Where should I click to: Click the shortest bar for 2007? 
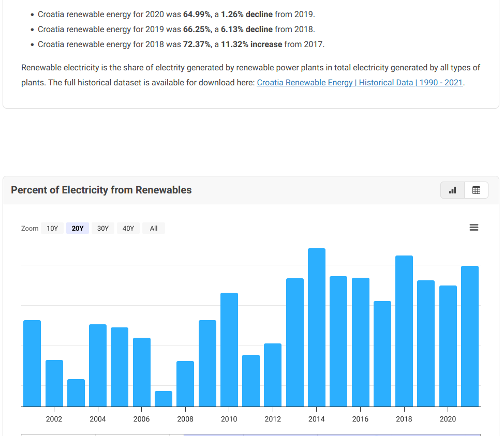(x=164, y=399)
